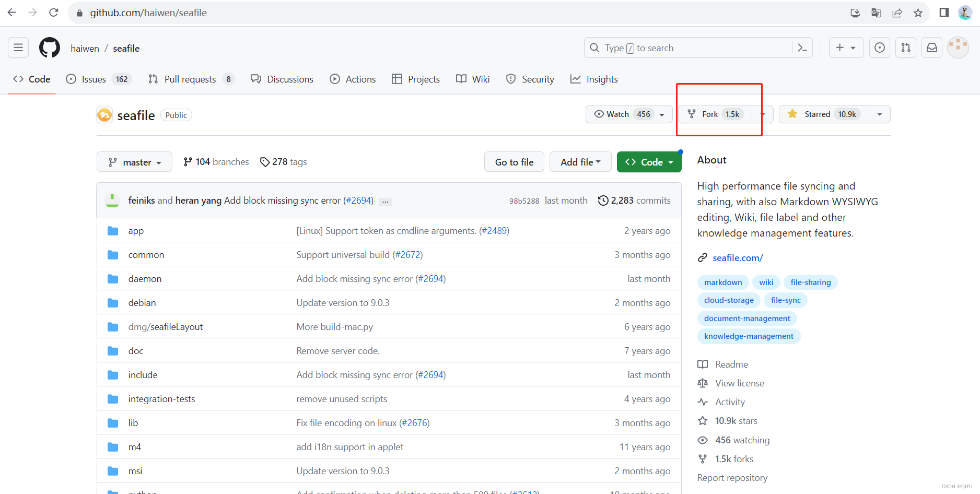980x494 pixels.
Task: Star the seafile repository
Action: tap(817, 114)
